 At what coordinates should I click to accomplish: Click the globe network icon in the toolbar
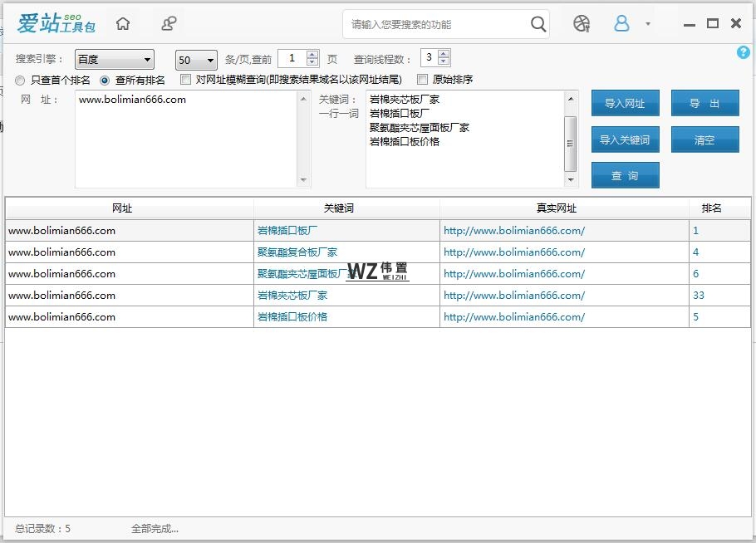tap(581, 24)
